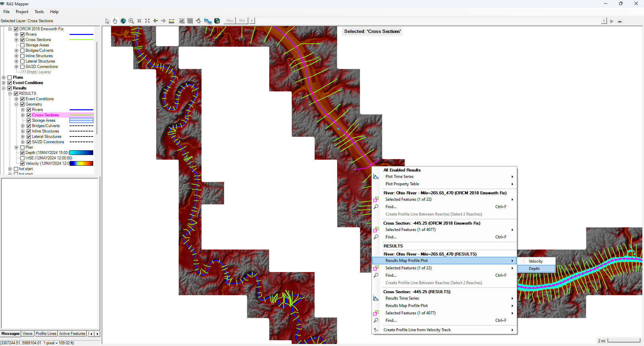Open the 3D view cube icon
The image size is (644, 346).
(217, 21)
